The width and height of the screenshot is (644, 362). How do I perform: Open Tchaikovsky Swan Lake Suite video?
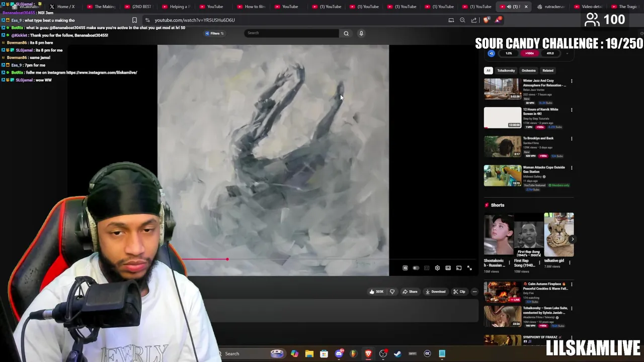pyautogui.click(x=503, y=316)
